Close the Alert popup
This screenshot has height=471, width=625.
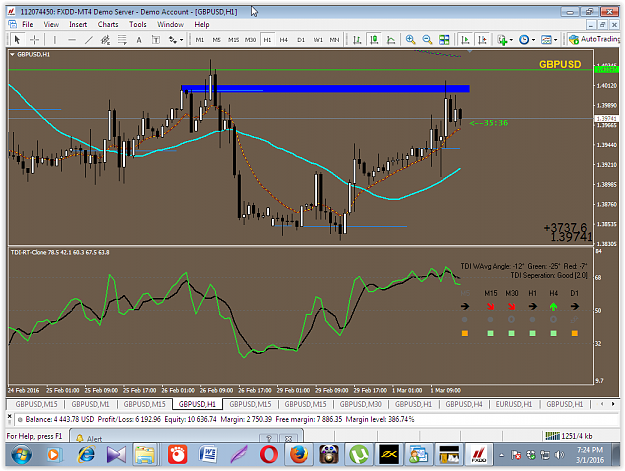[x=288, y=438]
